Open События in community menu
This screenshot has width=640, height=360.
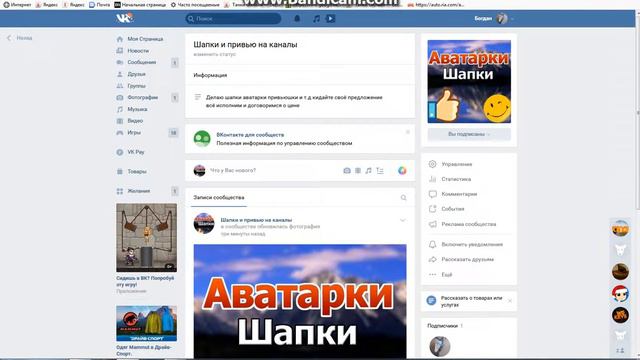coord(453,209)
